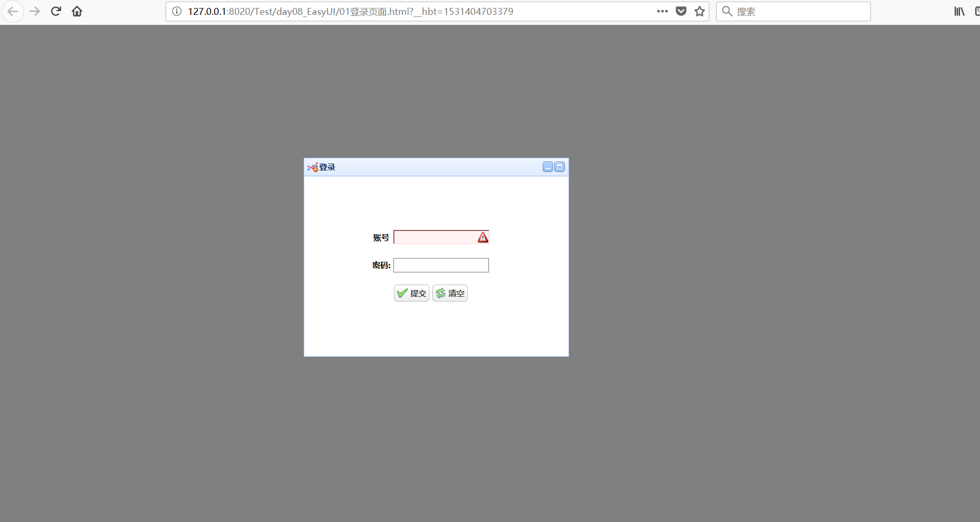This screenshot has height=522, width=980.
Task: Submit the form with 提交 button
Action: [411, 293]
